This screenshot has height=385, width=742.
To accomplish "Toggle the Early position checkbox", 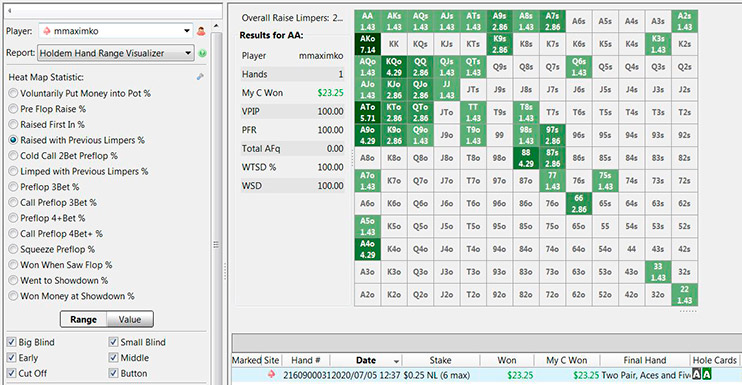I will click(12, 358).
